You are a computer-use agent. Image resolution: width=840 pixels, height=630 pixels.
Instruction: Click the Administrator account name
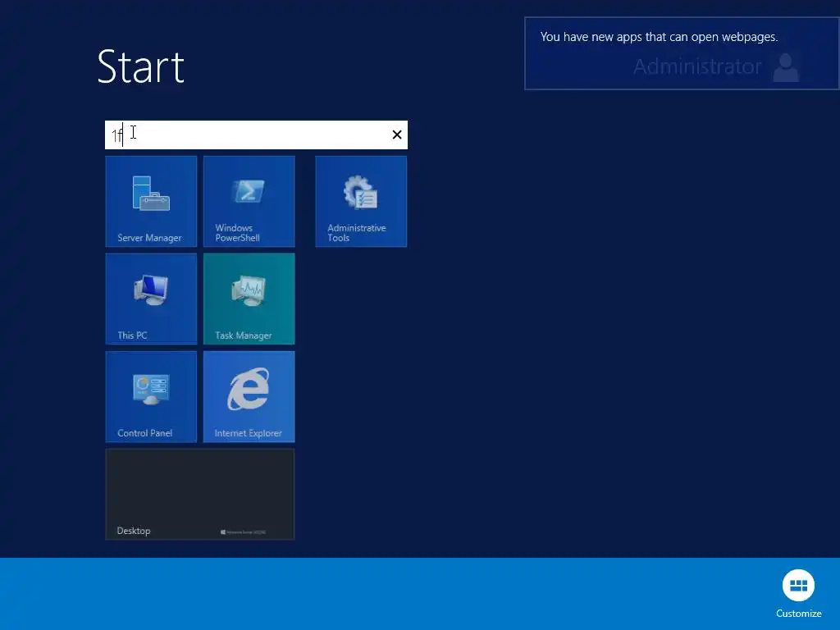point(697,66)
